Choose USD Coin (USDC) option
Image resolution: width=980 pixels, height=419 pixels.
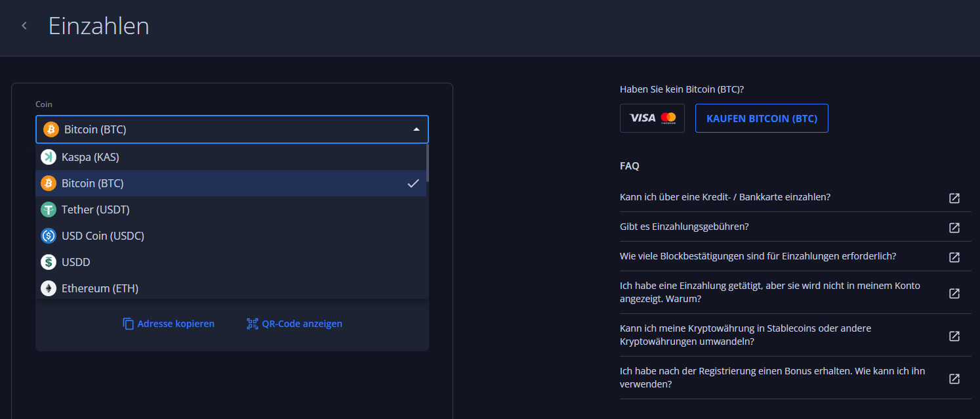coord(231,236)
